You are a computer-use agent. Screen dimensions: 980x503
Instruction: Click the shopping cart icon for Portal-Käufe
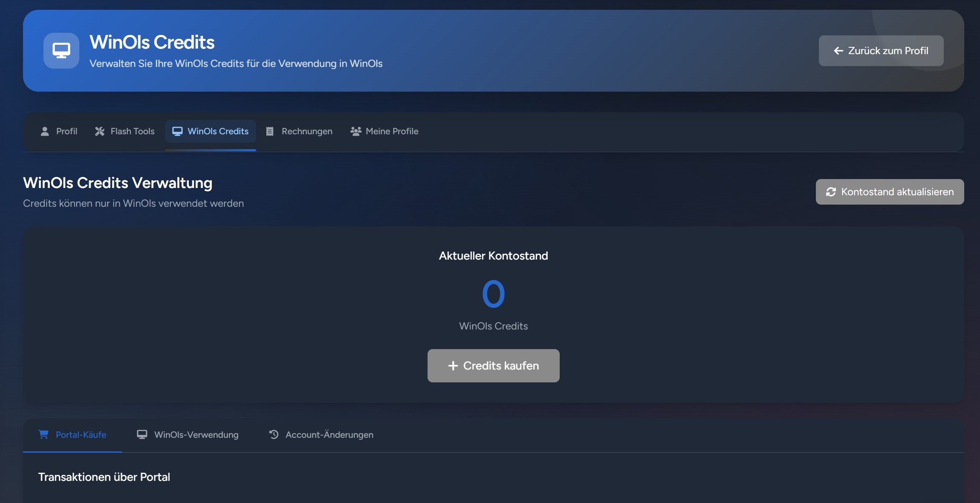point(43,434)
